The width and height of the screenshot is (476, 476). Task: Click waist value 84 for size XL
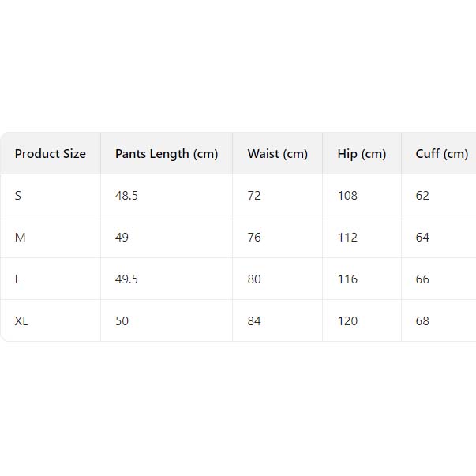coord(254,321)
